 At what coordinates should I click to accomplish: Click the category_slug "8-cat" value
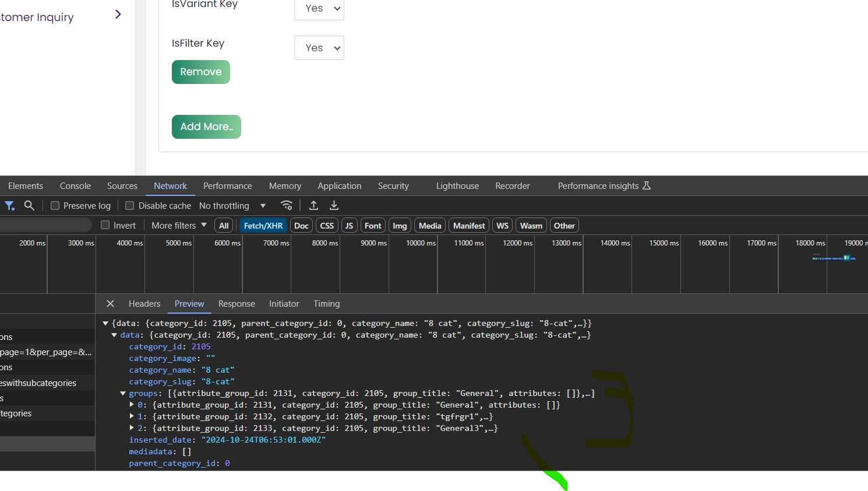click(x=218, y=381)
